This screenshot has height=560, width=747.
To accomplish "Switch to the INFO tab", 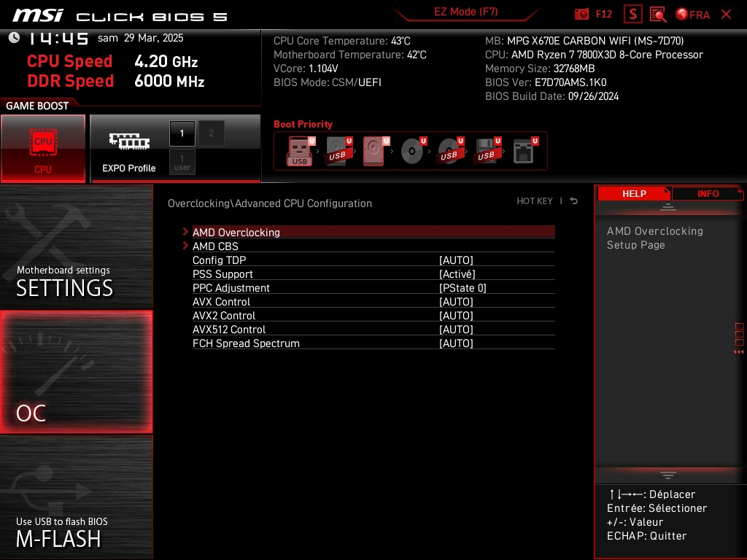I will tap(708, 194).
